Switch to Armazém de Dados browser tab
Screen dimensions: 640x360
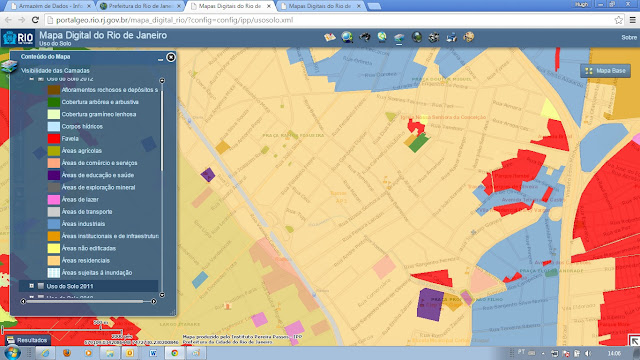tap(51, 6)
